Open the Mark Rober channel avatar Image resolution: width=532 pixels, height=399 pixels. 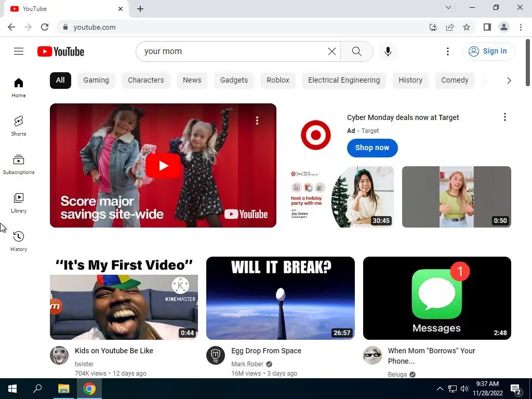tap(216, 355)
